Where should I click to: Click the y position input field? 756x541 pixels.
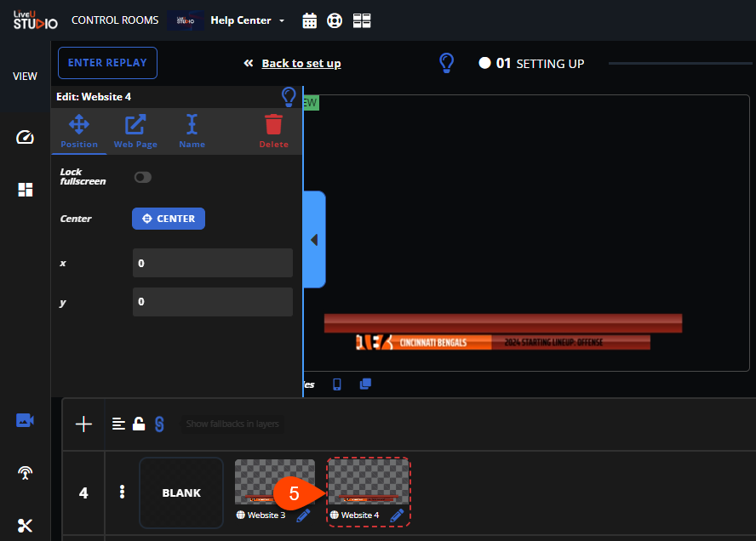pos(213,302)
